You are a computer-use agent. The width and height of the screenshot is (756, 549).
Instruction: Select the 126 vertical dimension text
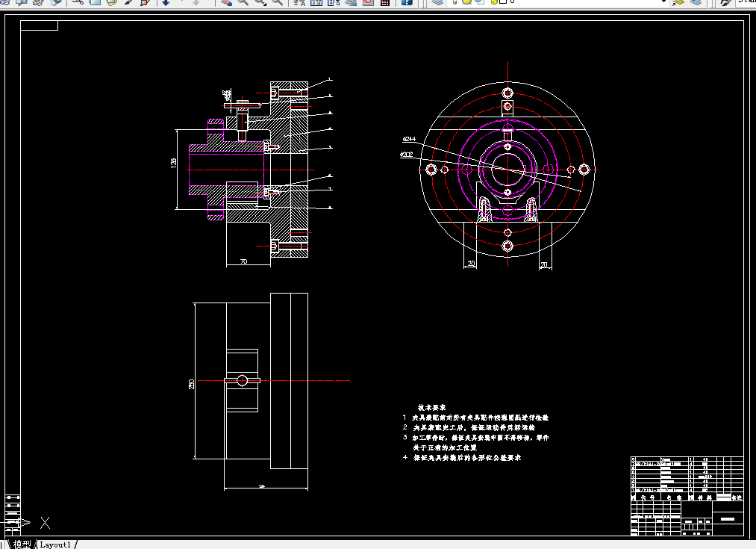(x=173, y=163)
